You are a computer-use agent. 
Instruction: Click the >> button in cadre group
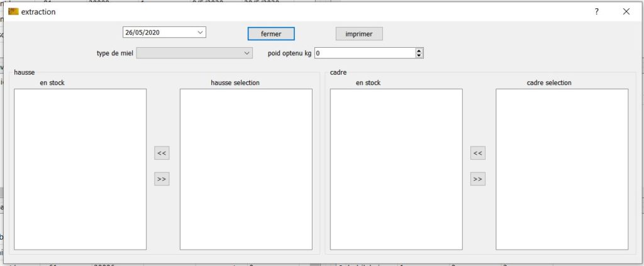tap(477, 179)
